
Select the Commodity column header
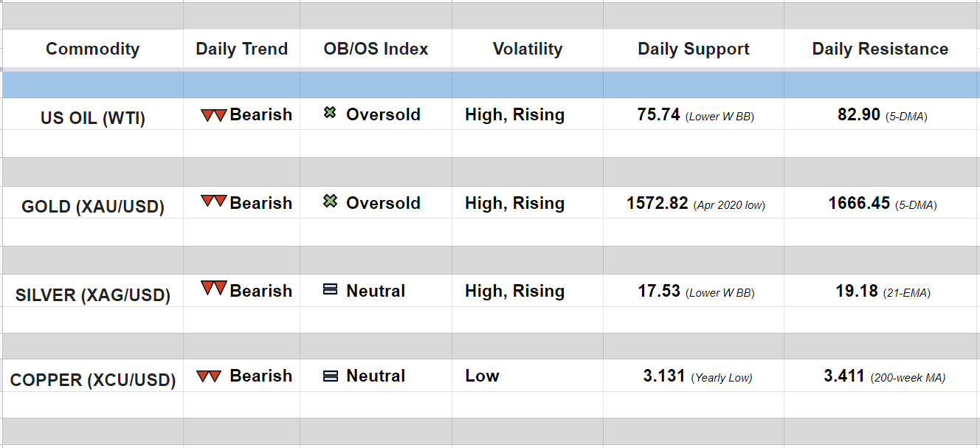point(92,49)
